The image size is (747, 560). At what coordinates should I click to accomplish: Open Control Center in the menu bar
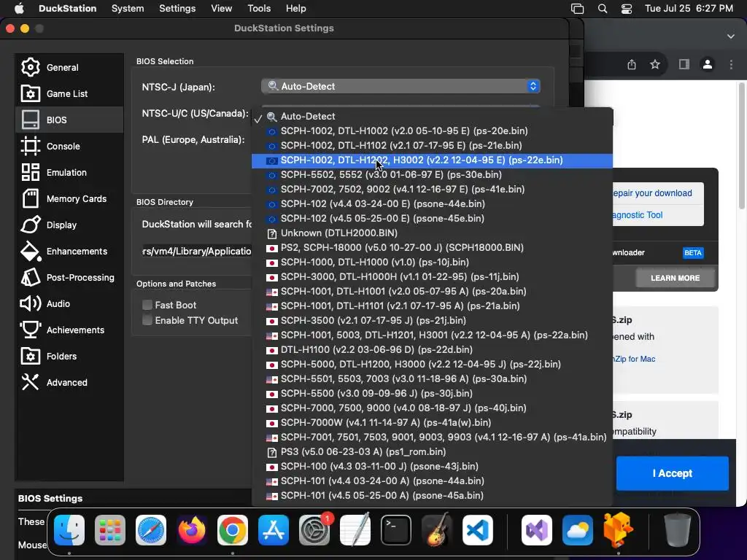(x=627, y=9)
